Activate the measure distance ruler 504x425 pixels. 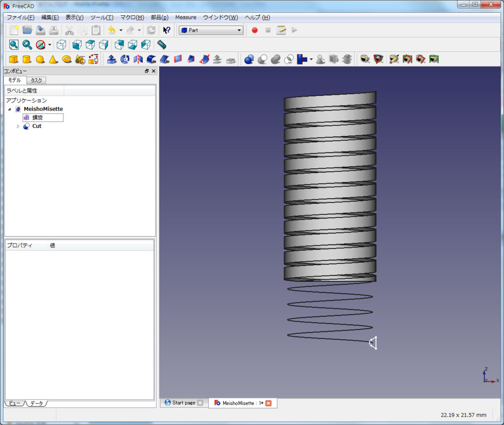click(x=161, y=45)
